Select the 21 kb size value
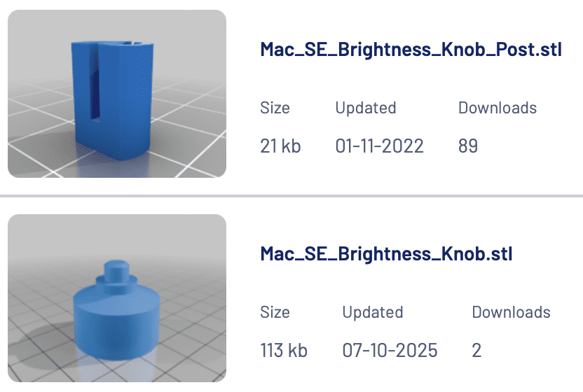 point(280,146)
